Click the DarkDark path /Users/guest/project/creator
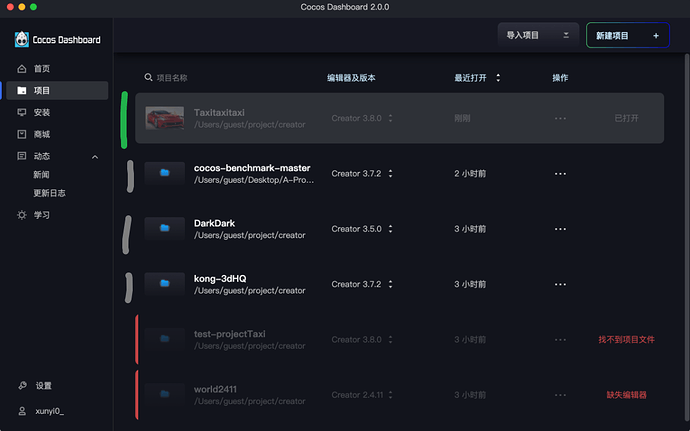Viewport: 690px width, 431px height. coord(250,236)
